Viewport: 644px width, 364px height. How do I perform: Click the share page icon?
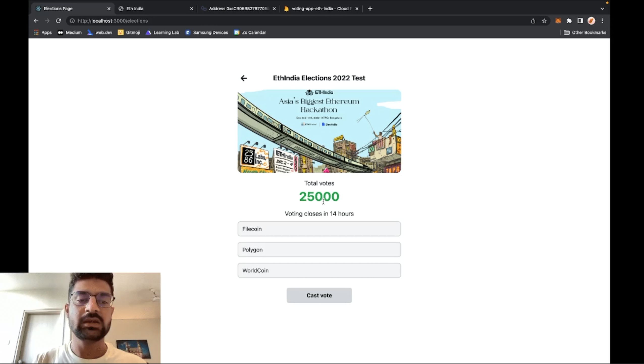click(533, 21)
